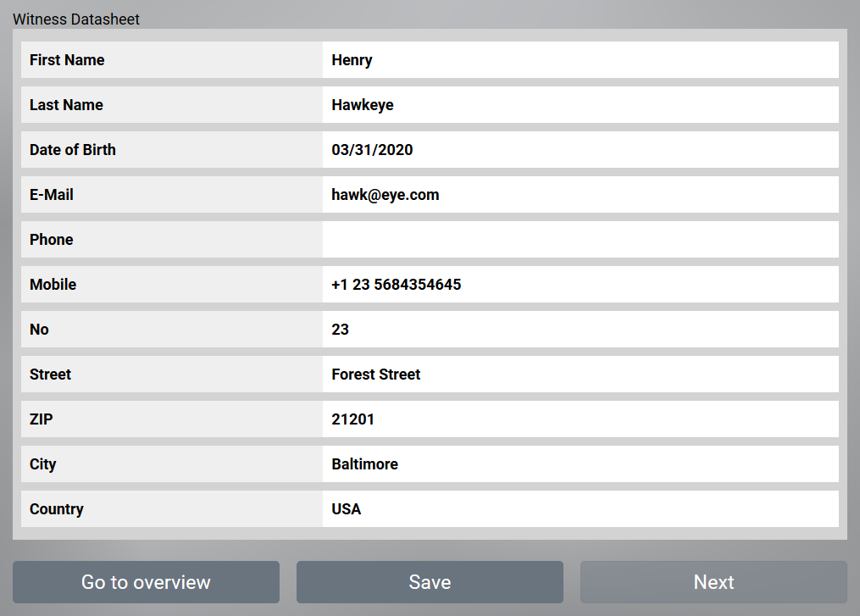Select the ZIP label
The height and width of the screenshot is (616, 860).
point(42,419)
